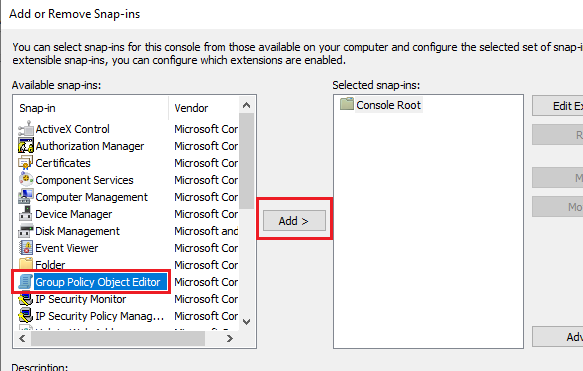Select IP Security Monitor snap-in
Screen dimensions: 583x371
coord(81,299)
